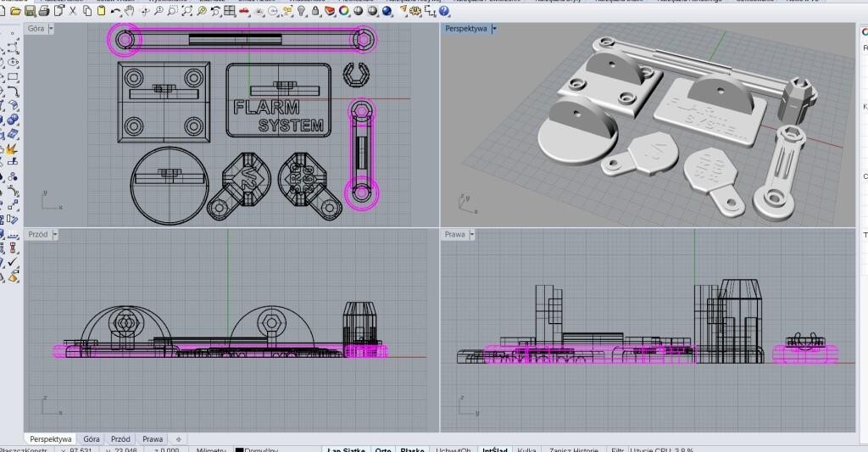The width and height of the screenshot is (868, 452).
Task: Switch to the Góra bottom tab
Action: (x=92, y=438)
